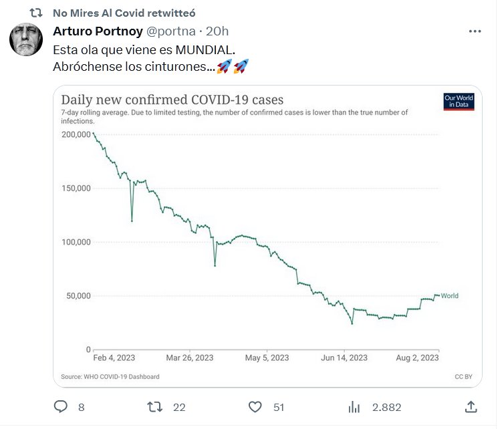This screenshot has width=504, height=429.
Task: Click the 2.882 views count
Action: pos(386,407)
